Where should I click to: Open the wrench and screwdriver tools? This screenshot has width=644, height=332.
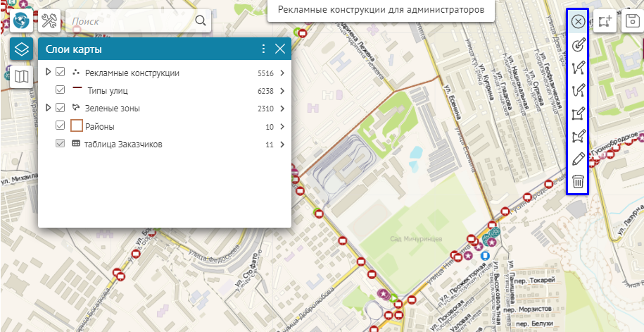coord(51,20)
